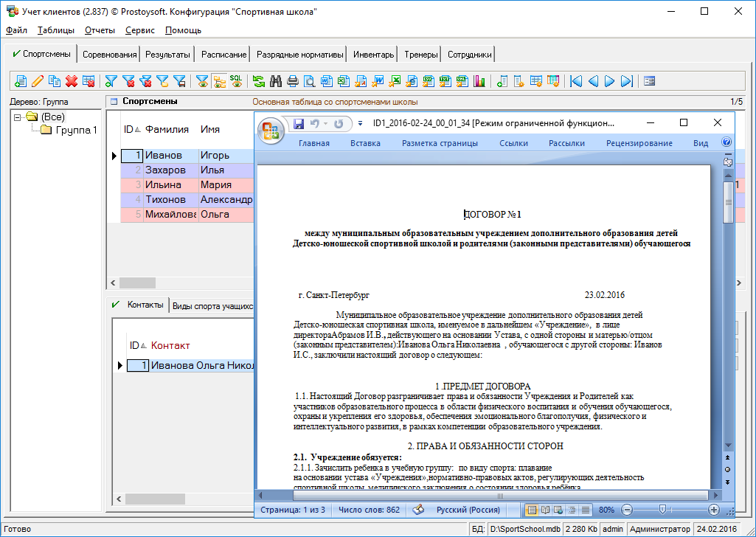Viewport: 756px width, 537px height.
Task: Switch to Word's web document view button
Action: click(558, 510)
